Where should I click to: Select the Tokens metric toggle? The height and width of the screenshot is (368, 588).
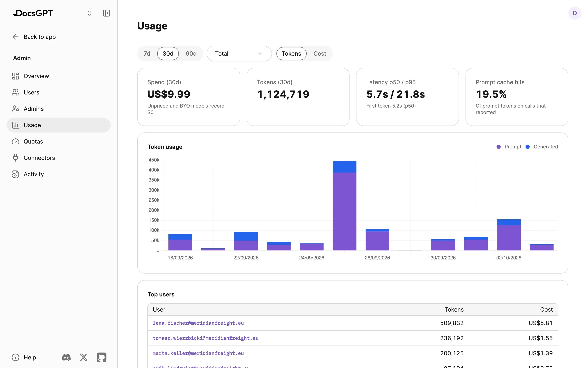[291, 54]
